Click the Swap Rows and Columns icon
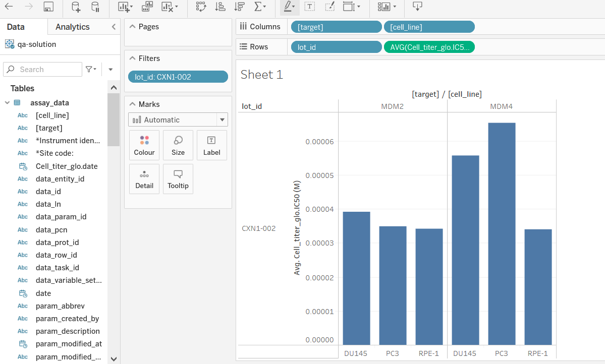The image size is (605, 364). 200,8
